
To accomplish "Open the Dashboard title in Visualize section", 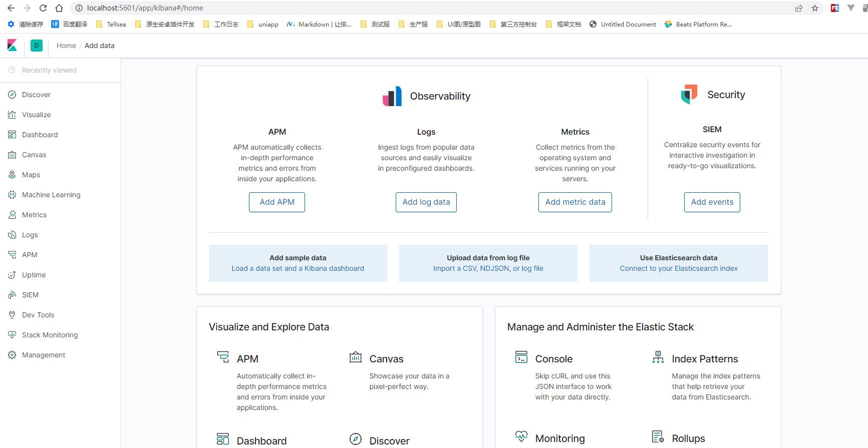I will 261,441.
